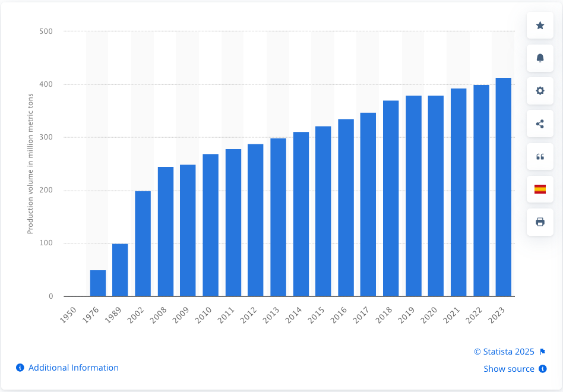Click the 2020 production bar
This screenshot has height=392, width=563.
tap(435, 196)
